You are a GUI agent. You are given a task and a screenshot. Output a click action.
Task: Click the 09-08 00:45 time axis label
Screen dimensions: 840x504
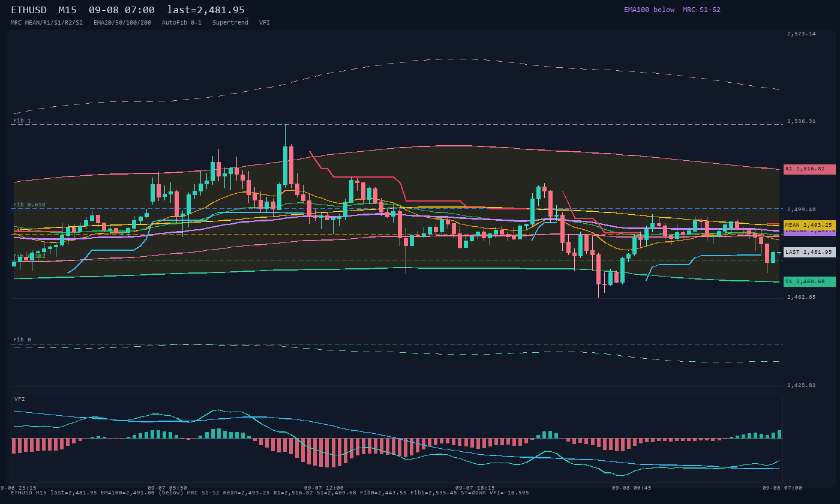pyautogui.click(x=631, y=488)
